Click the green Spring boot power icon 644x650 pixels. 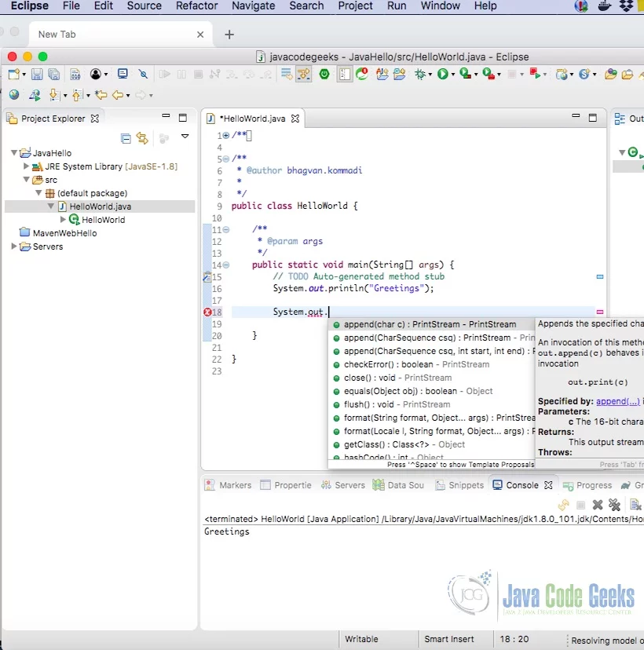tap(324, 75)
